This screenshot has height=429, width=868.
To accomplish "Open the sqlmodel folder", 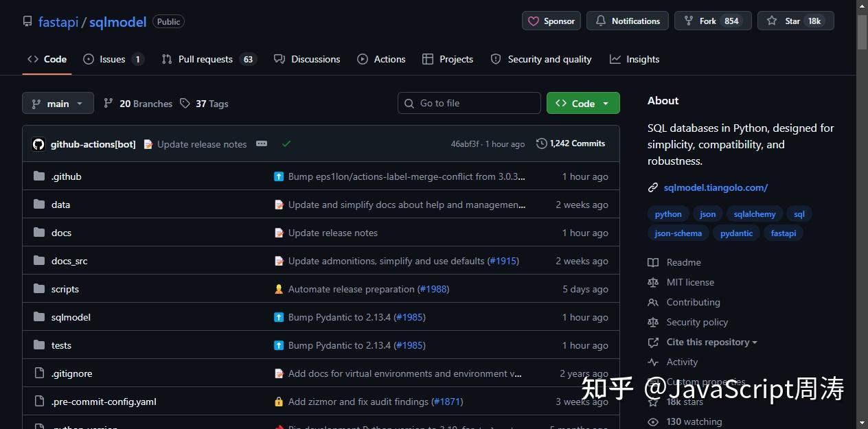I will tap(71, 317).
